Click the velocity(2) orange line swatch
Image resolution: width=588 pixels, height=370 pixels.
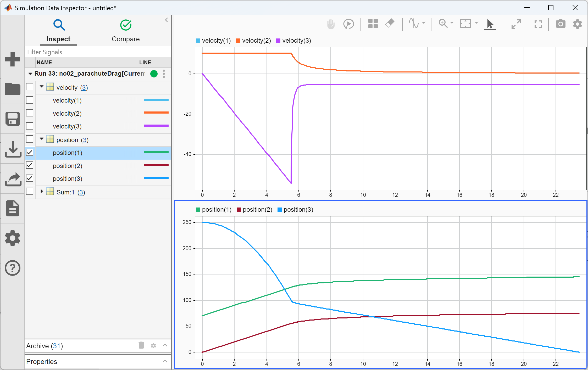point(156,113)
